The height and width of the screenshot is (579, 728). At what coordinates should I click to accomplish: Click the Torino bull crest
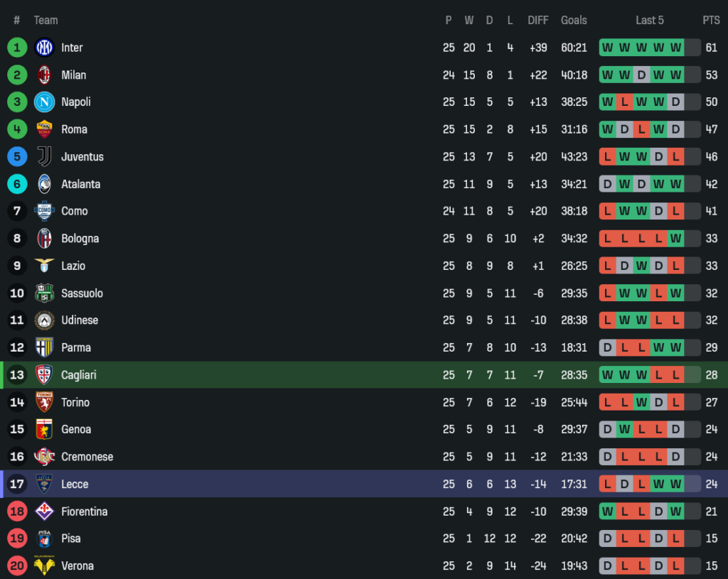[x=44, y=402]
